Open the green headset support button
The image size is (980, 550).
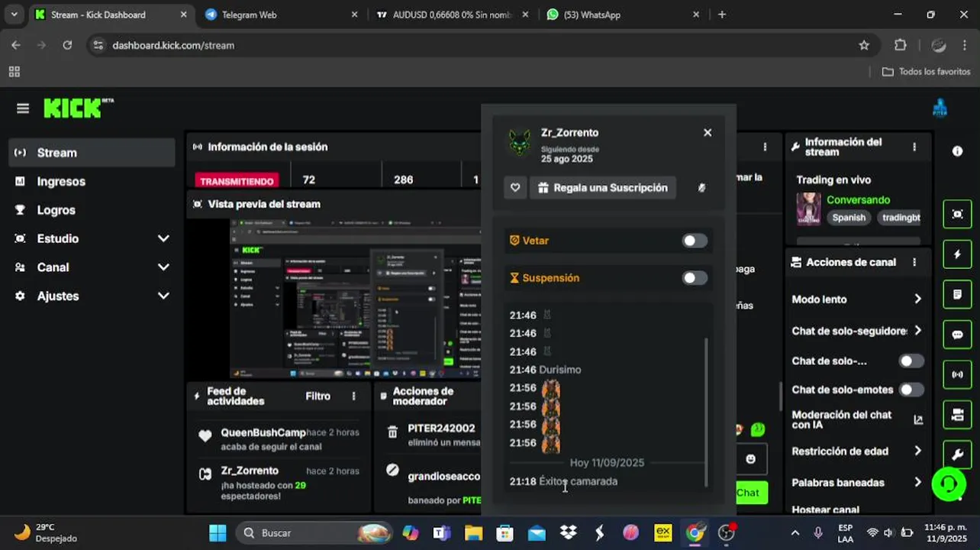(949, 484)
